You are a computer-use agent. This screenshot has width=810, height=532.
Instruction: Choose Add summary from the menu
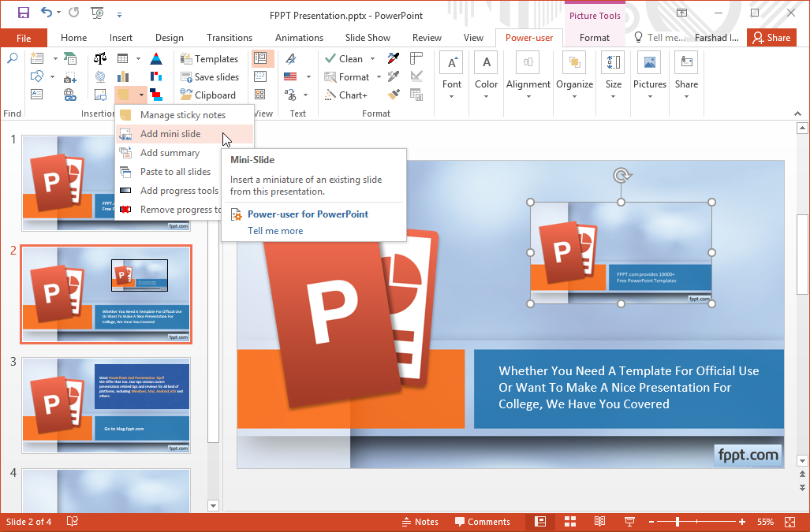[170, 153]
